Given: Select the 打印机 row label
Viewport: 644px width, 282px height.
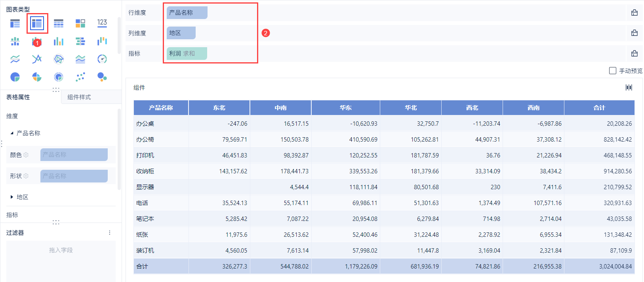Looking at the screenshot, I should (145, 155).
